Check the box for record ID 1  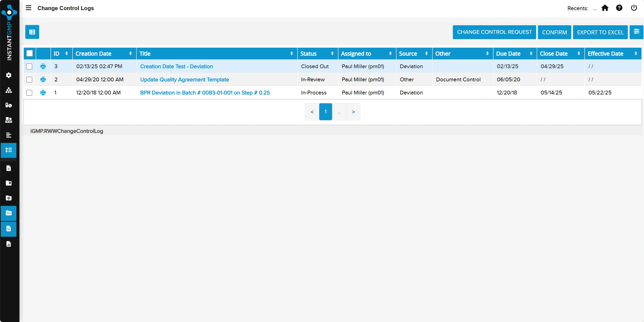click(29, 93)
